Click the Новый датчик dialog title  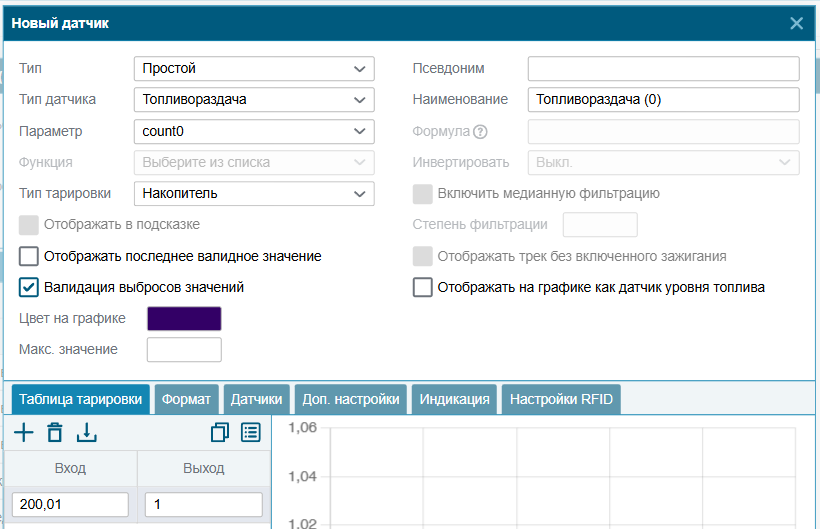pos(60,24)
